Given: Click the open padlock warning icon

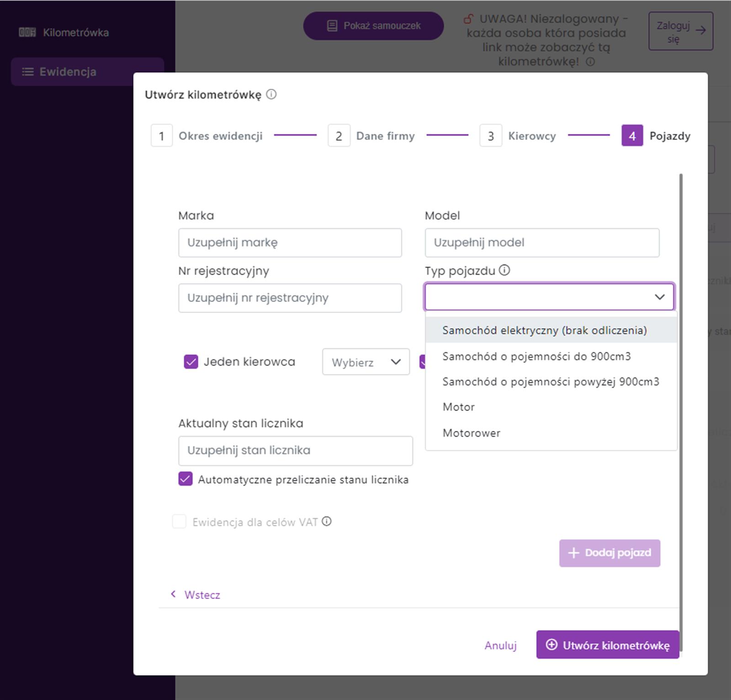Looking at the screenshot, I should [x=468, y=19].
